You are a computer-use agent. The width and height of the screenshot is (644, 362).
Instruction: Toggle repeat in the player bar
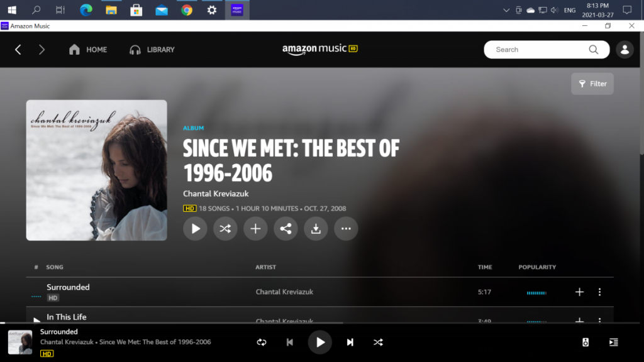(x=262, y=343)
